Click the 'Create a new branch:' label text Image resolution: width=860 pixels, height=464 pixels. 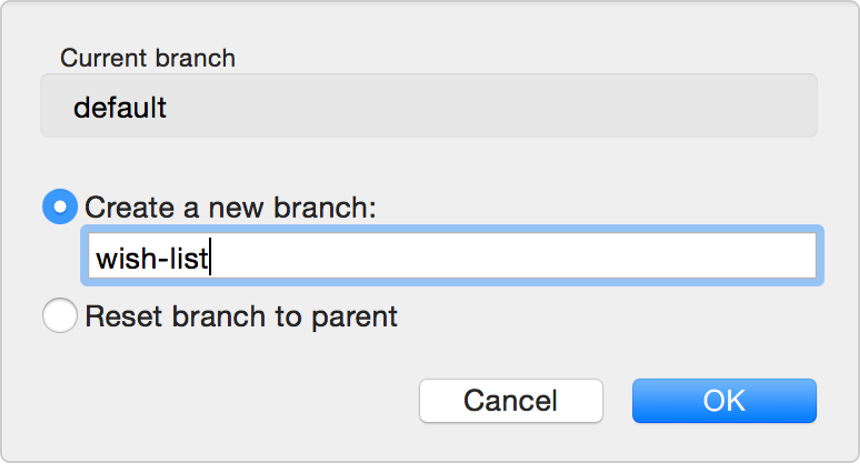tap(230, 207)
